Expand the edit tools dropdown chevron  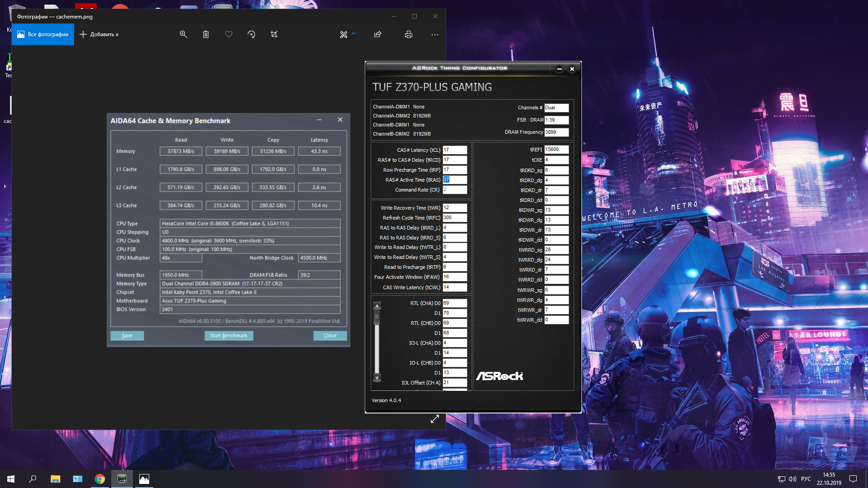[354, 33]
